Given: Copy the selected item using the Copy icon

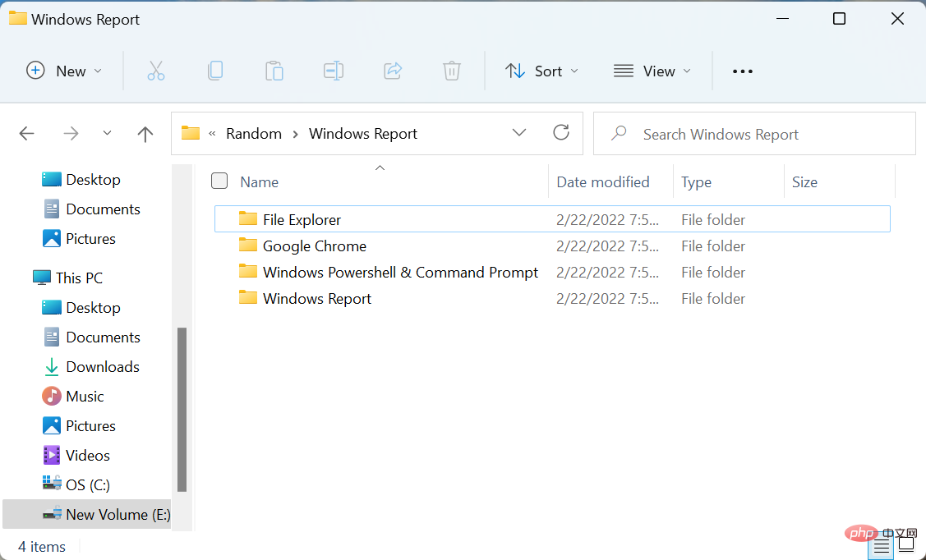Looking at the screenshot, I should point(215,71).
